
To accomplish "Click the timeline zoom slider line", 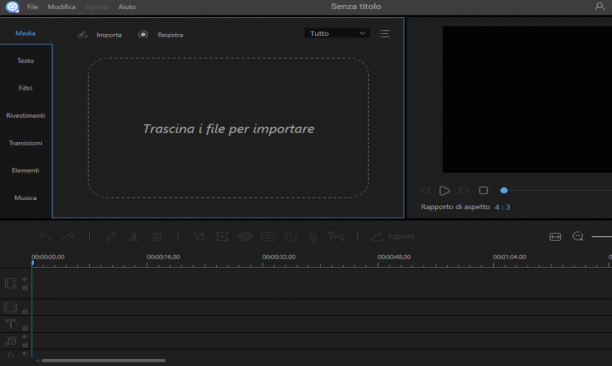I will click(x=601, y=236).
